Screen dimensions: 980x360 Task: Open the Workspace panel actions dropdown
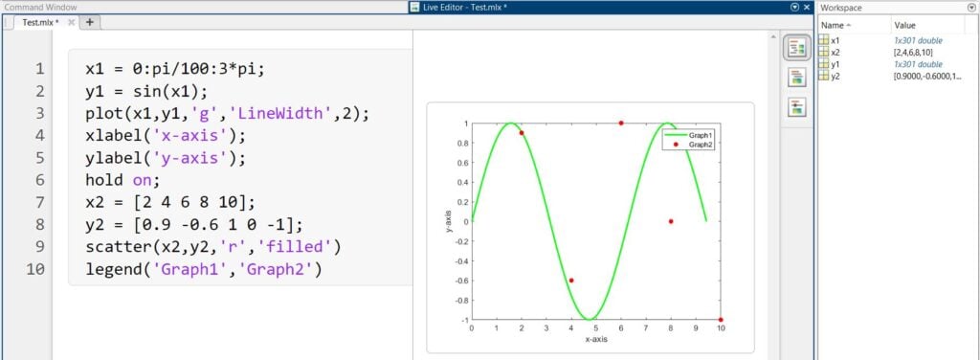pyautogui.click(x=971, y=8)
